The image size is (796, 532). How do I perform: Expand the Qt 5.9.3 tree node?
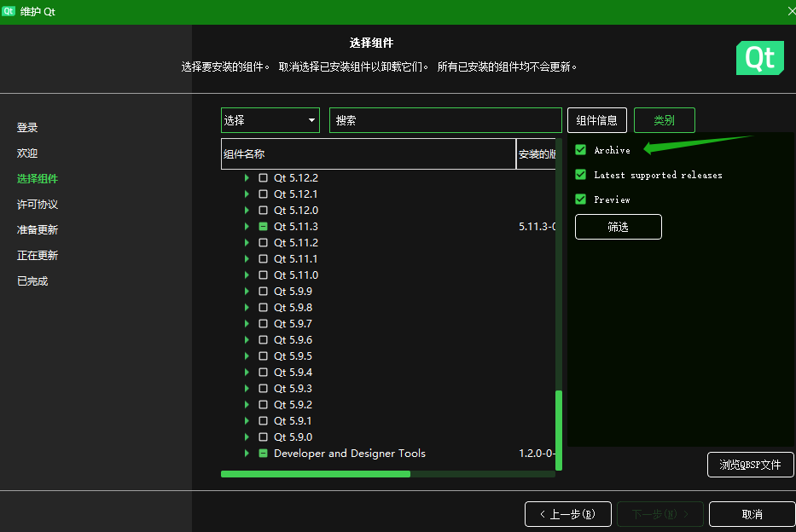pos(247,389)
